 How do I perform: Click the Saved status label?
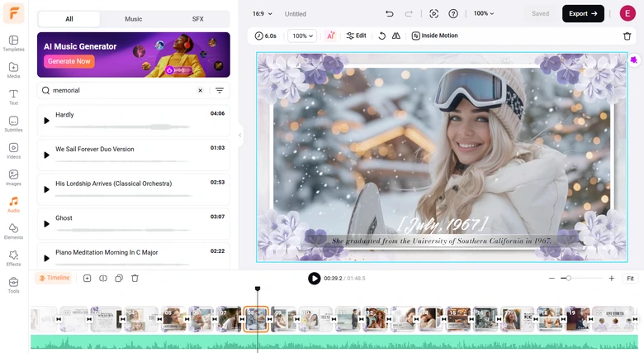tap(540, 13)
